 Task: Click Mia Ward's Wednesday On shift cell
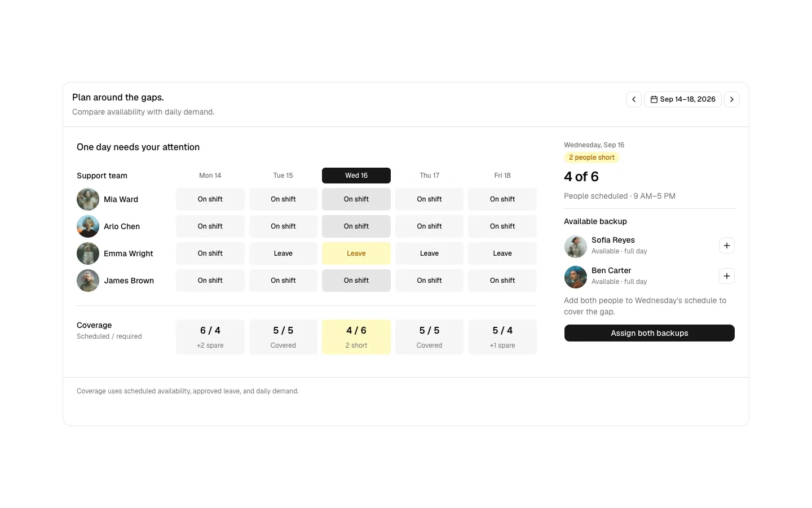tap(356, 199)
